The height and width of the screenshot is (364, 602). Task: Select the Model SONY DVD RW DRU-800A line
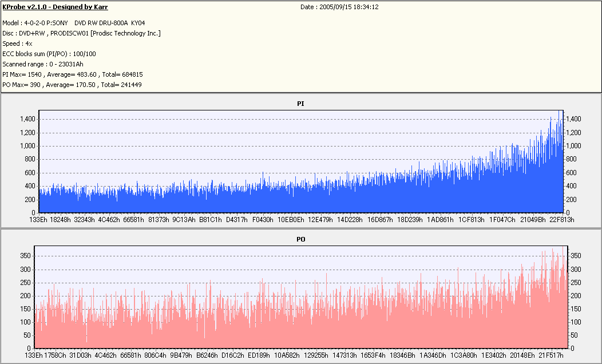(x=74, y=23)
